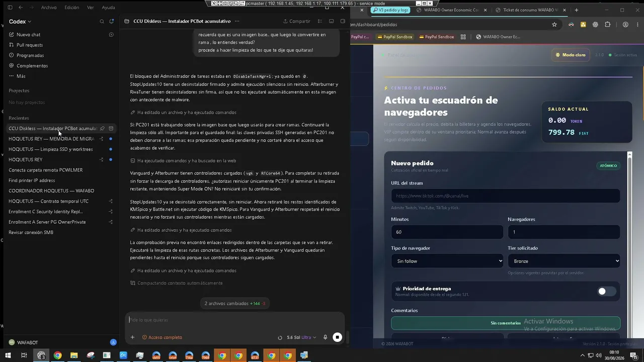Open the Chrome extensions puzzle icon
644x362 pixels.
click(x=608, y=24)
